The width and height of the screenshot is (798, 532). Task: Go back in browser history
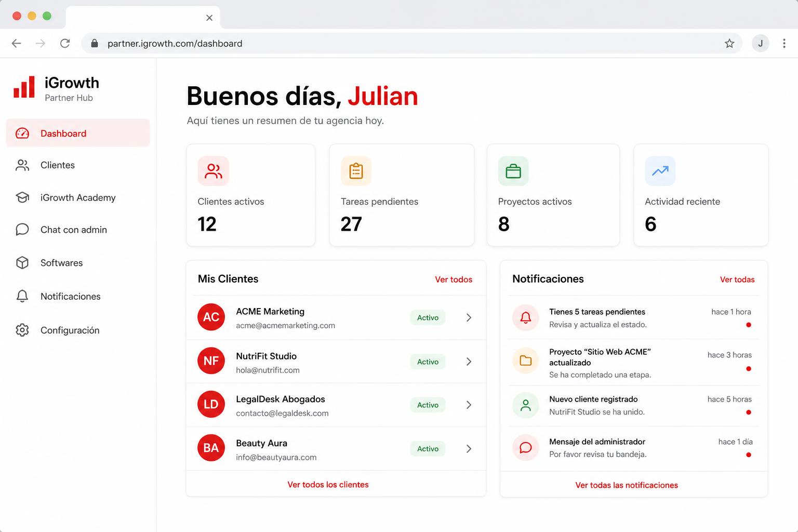17,44
